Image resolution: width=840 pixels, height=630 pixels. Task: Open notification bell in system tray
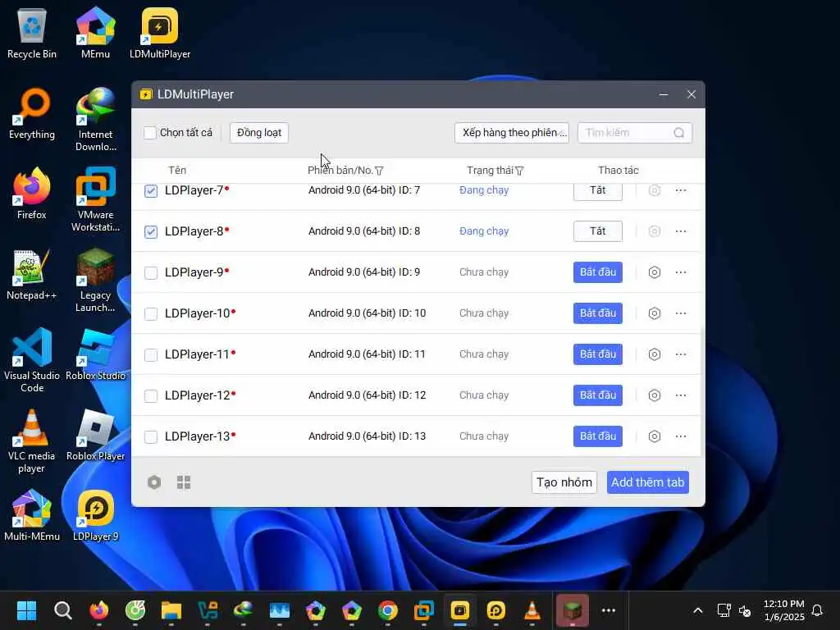(x=817, y=610)
